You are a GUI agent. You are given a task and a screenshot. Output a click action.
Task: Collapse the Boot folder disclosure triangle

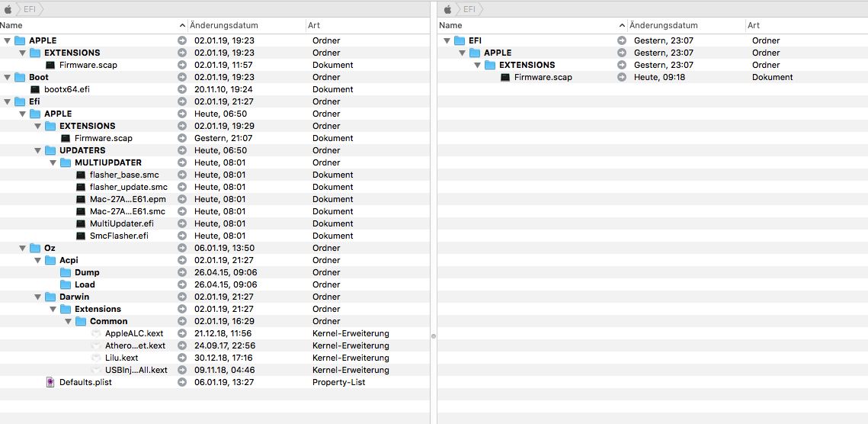[7, 77]
